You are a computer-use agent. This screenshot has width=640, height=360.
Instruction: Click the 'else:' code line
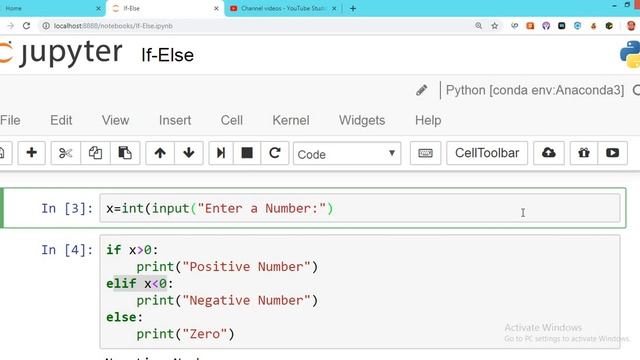pyautogui.click(x=124, y=317)
